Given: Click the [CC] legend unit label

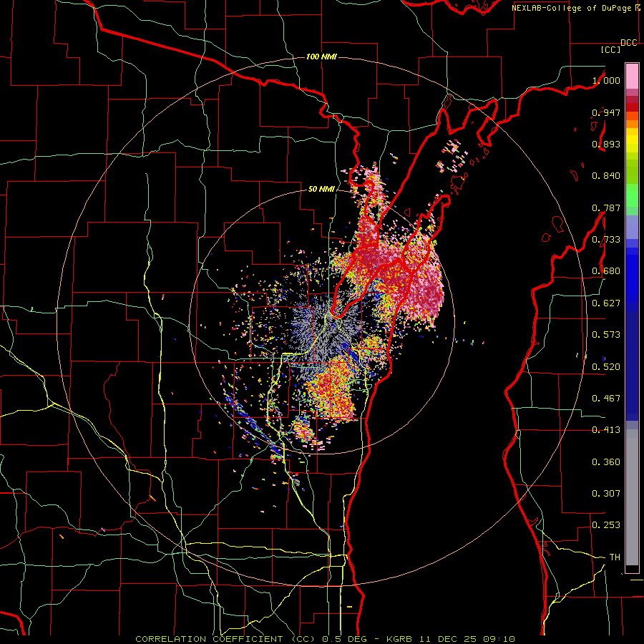Looking at the screenshot, I should coord(610,49).
